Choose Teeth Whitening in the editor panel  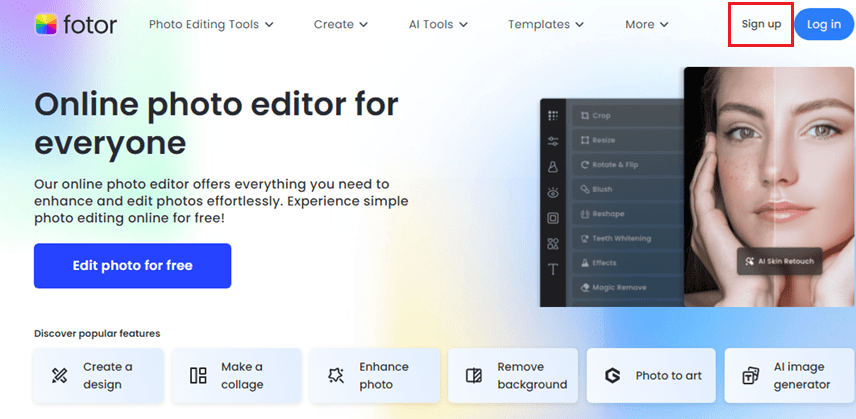coord(621,238)
